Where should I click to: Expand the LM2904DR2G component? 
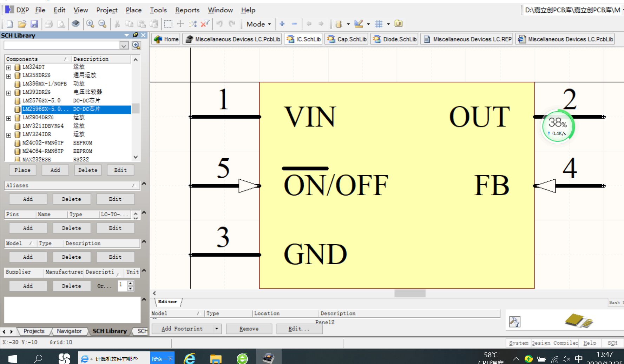coord(9,118)
